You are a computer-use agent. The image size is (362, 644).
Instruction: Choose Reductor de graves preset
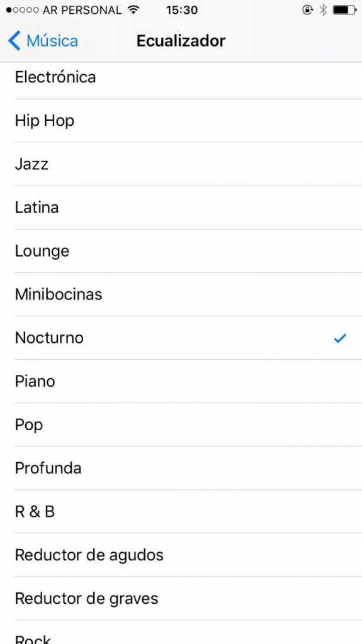[181, 599]
